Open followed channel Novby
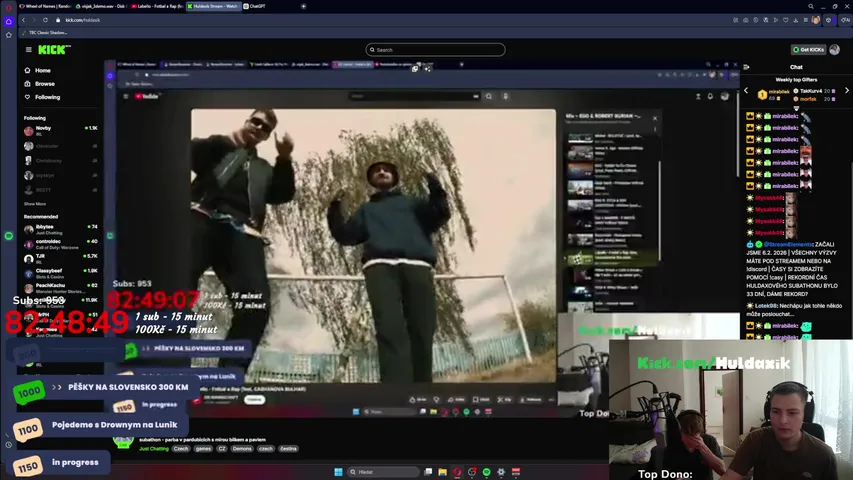The width and height of the screenshot is (853, 480). point(60,131)
